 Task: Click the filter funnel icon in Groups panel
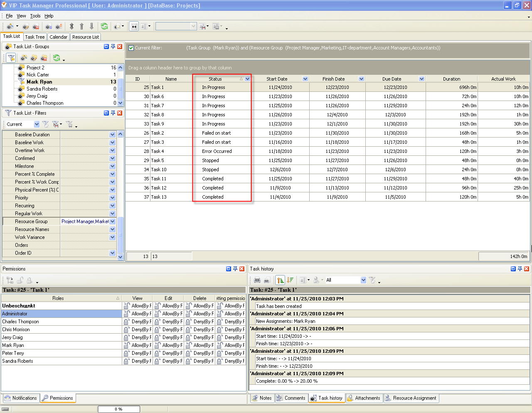11,58
